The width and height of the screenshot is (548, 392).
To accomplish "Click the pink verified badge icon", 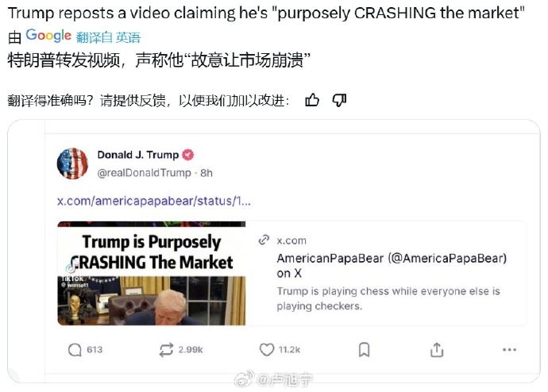I will point(188,155).
